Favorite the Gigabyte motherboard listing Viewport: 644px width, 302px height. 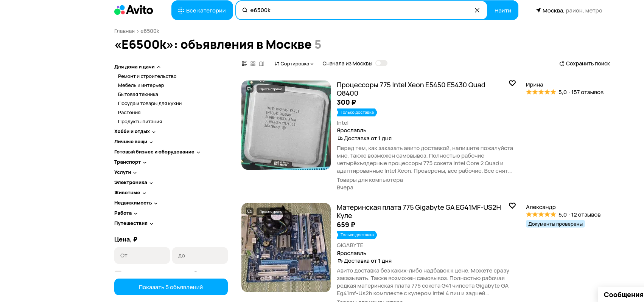click(x=512, y=206)
